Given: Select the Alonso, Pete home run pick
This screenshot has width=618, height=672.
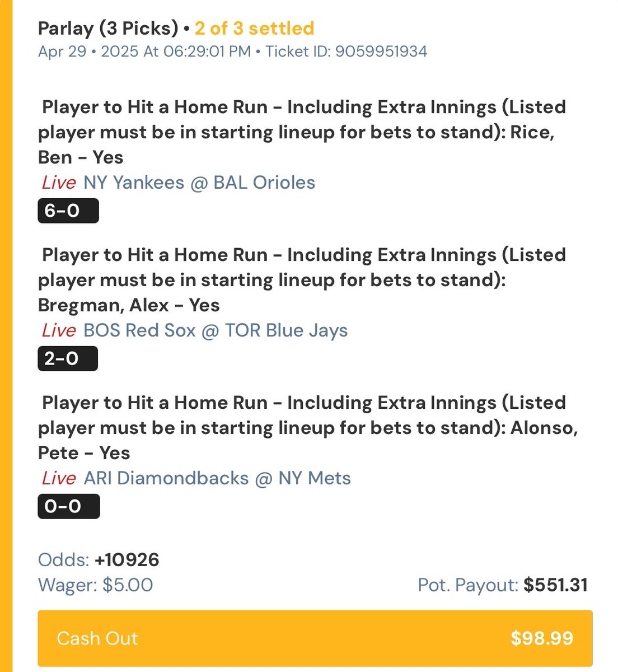Looking at the screenshot, I should click(x=308, y=428).
